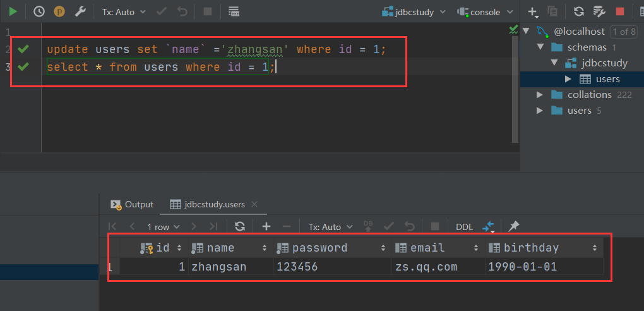Select the users 5 folder

[x=580, y=110]
